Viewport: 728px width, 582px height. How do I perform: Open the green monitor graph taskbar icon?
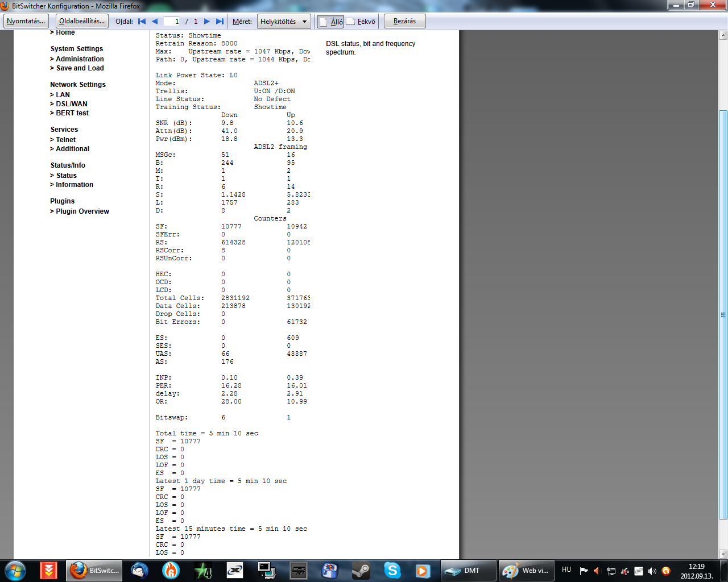[203, 570]
